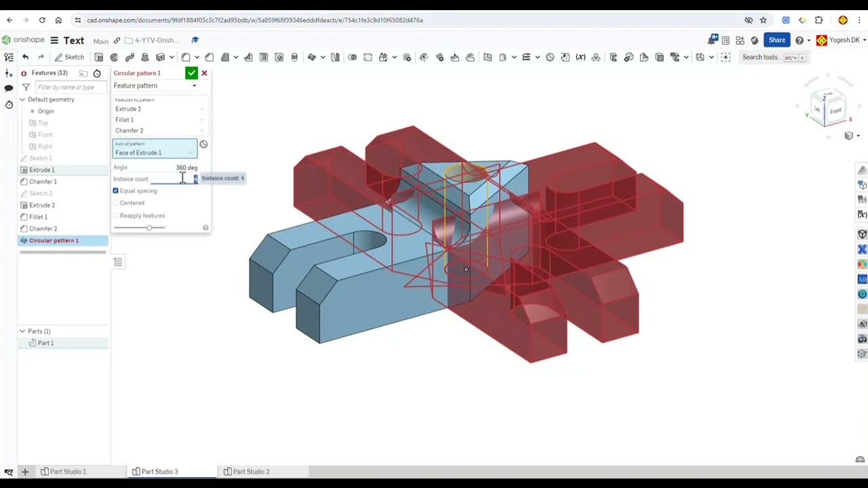Select the Mirror tool icon
Image resolution: width=868 pixels, height=488 pixels.
[x=335, y=58]
